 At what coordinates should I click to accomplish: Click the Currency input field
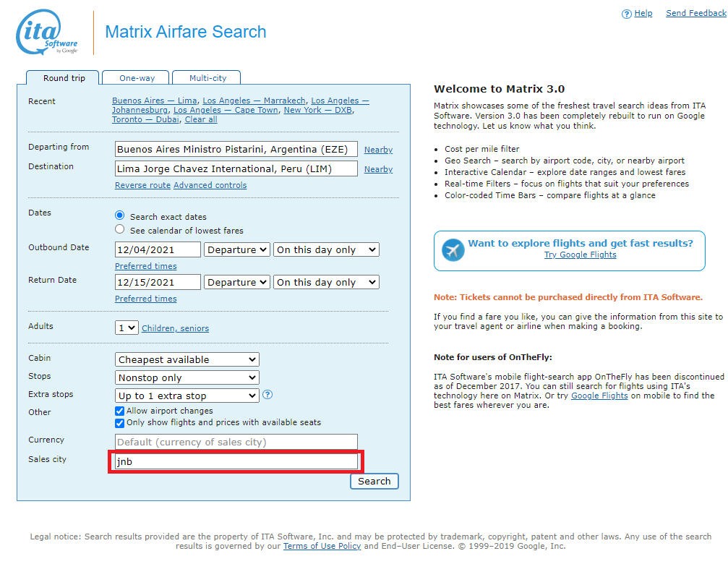pyautogui.click(x=236, y=442)
